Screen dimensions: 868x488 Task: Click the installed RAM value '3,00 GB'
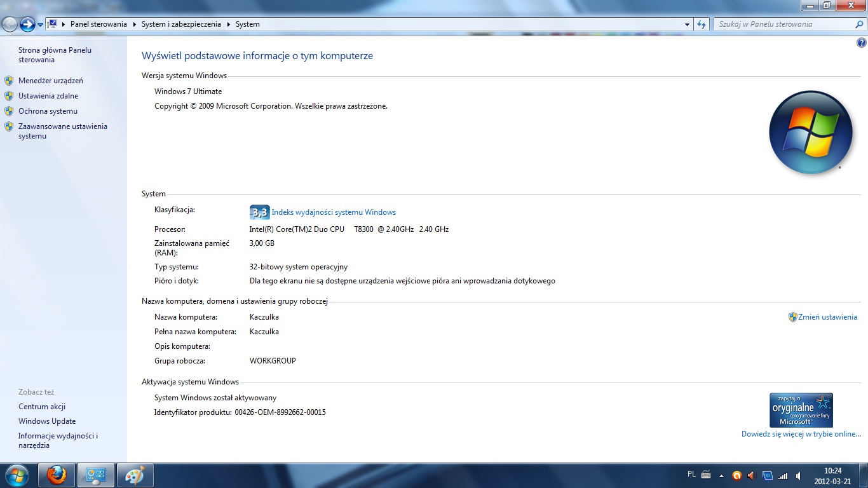[262, 243]
